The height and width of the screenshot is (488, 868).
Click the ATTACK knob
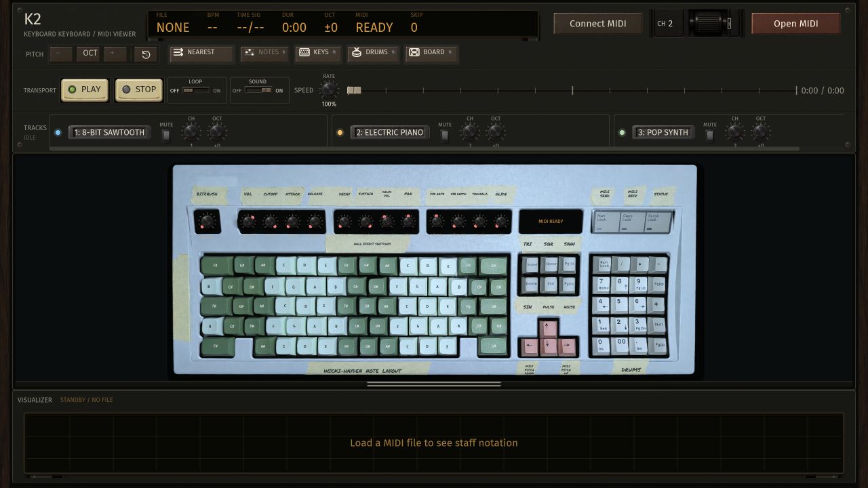293,221
